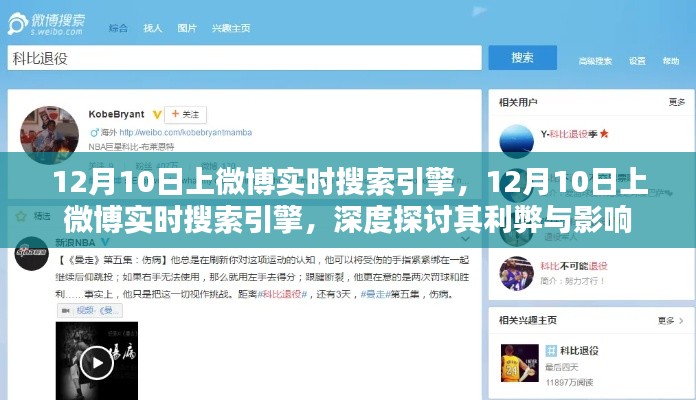
Task: Open the 兴趣主页 tab
Action: click(x=231, y=28)
